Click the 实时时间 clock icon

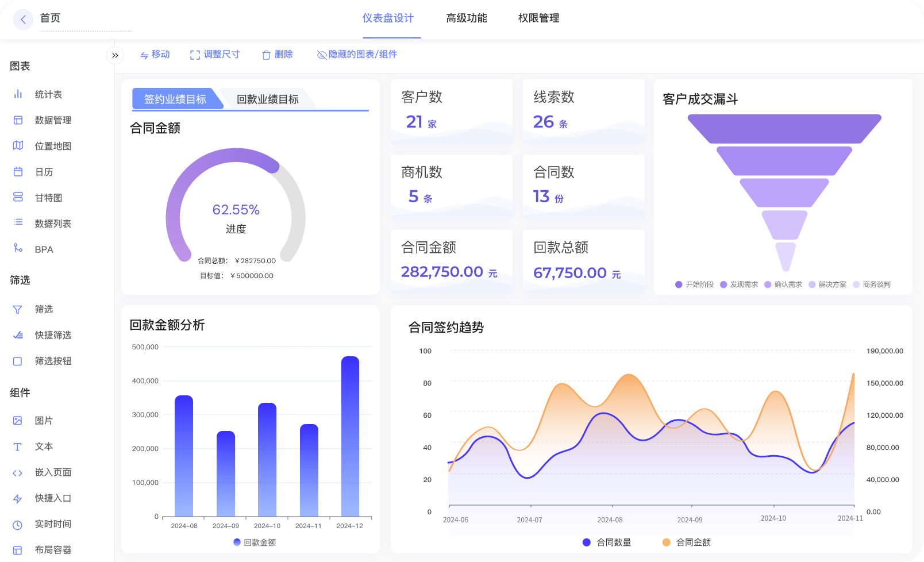pos(18,525)
